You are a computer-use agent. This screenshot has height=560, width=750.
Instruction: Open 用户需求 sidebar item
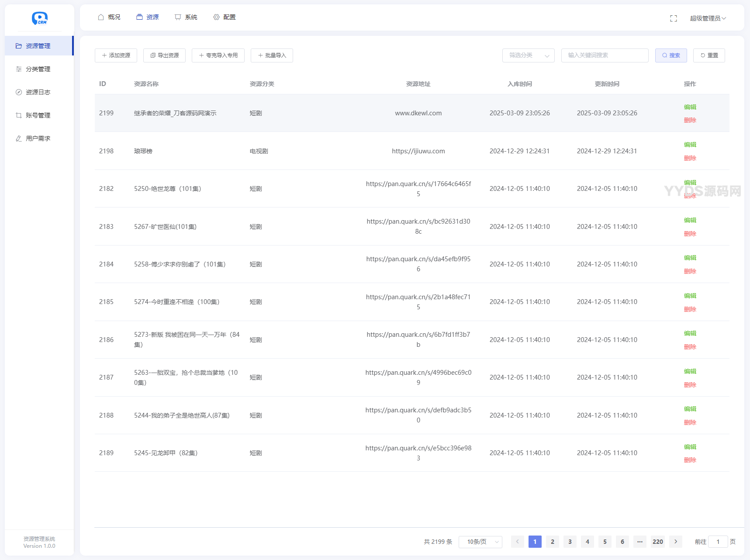[x=38, y=138]
